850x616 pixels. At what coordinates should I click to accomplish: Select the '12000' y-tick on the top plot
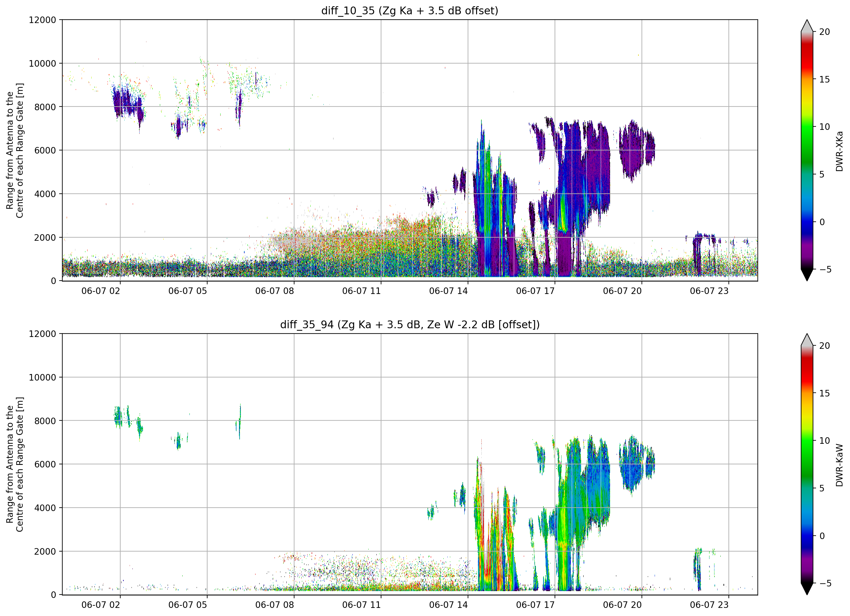pos(42,20)
